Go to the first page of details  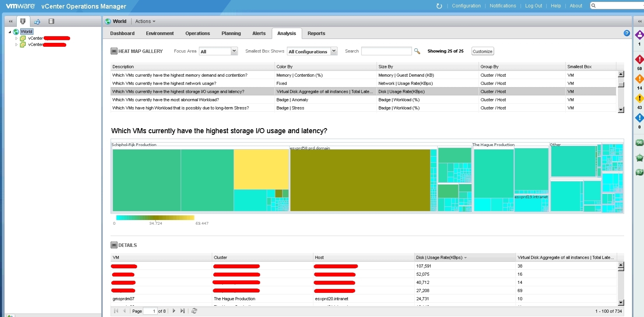click(x=116, y=311)
